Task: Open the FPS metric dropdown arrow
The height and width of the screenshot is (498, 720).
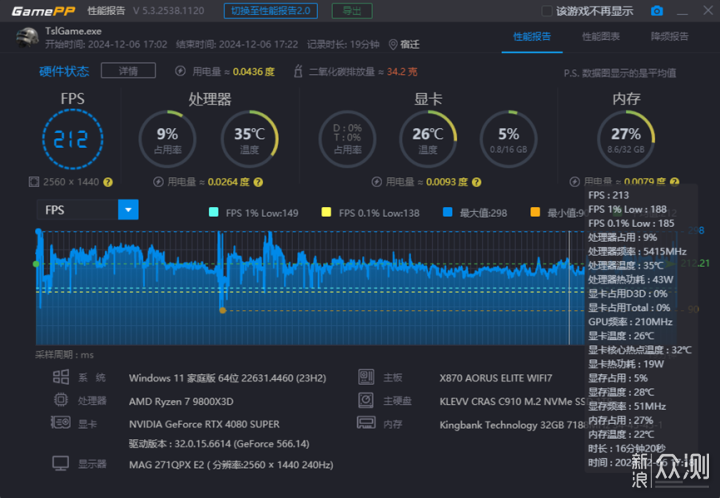Action: click(x=128, y=210)
